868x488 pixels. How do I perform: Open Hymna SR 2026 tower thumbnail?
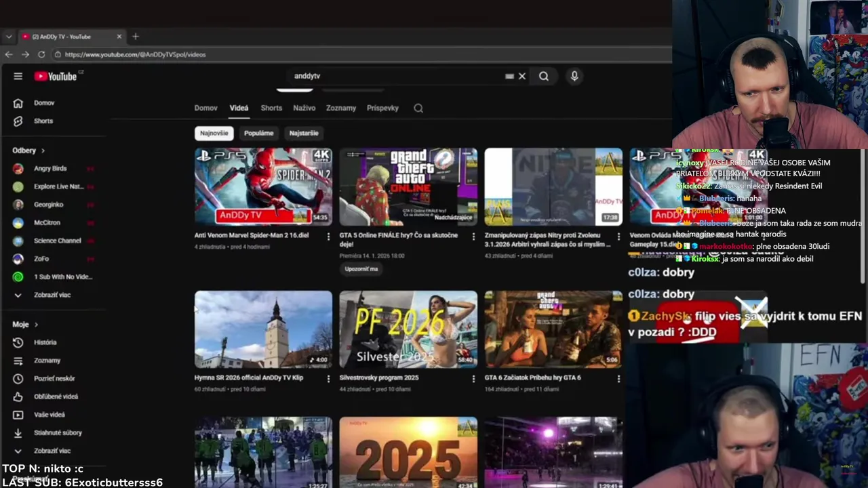(263, 329)
